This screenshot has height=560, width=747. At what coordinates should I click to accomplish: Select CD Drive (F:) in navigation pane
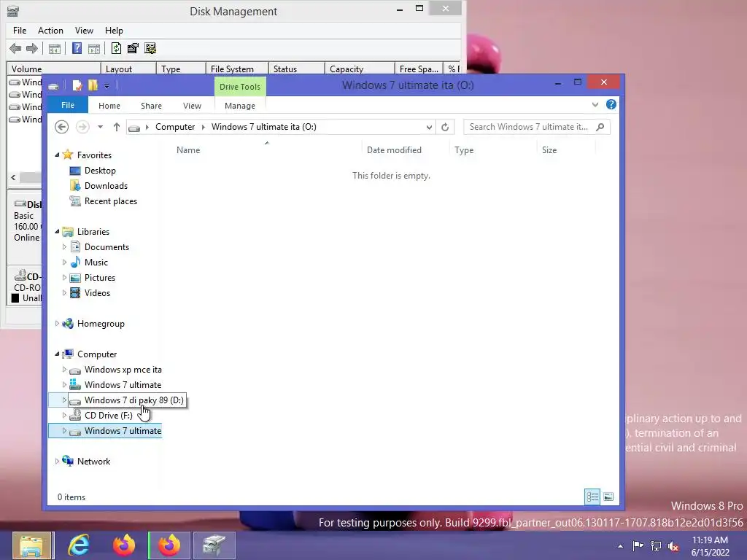tap(108, 415)
